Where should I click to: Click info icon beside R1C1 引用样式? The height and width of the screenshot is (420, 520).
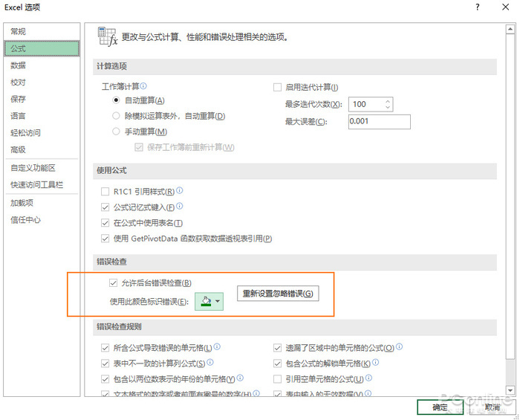click(x=180, y=191)
